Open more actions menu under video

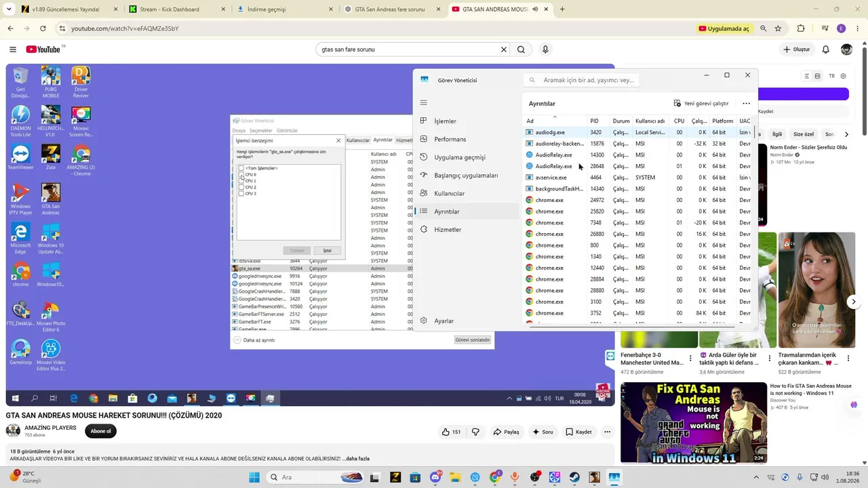[x=607, y=432]
